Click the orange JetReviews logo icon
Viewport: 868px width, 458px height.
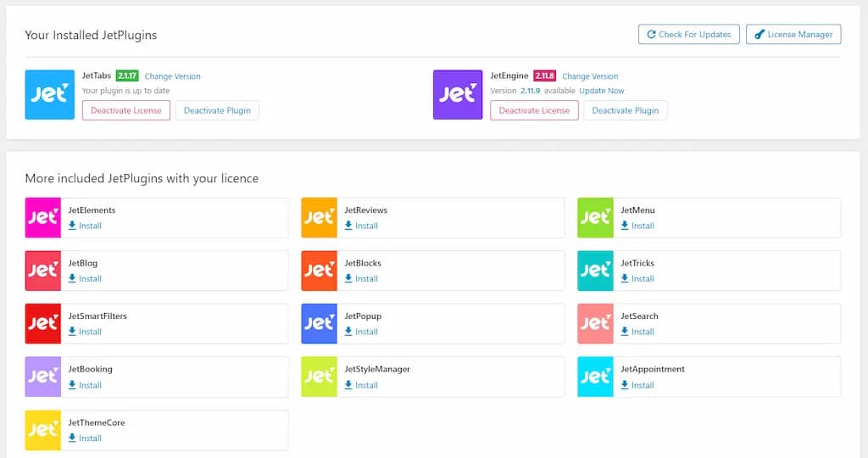click(x=320, y=218)
